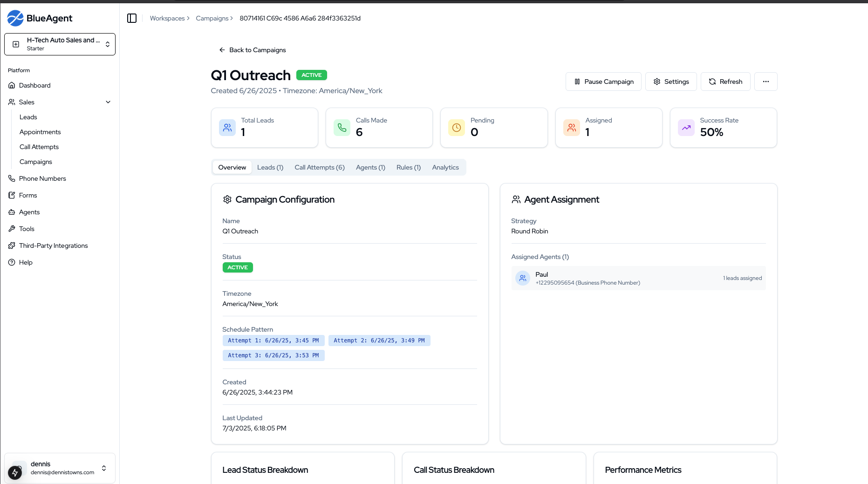The height and width of the screenshot is (484, 868).
Task: Click the Phone Numbers sidebar label
Action: coord(42,178)
